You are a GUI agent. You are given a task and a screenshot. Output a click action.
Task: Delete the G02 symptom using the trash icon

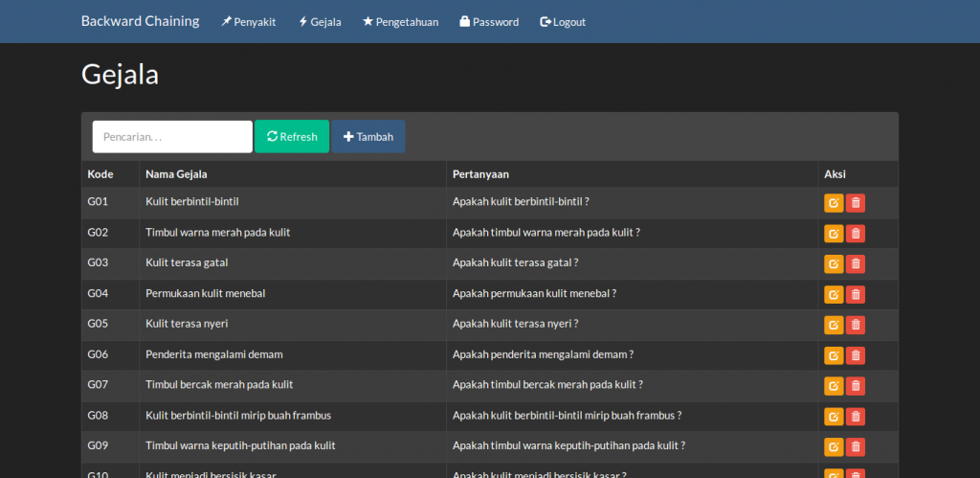[856, 234]
